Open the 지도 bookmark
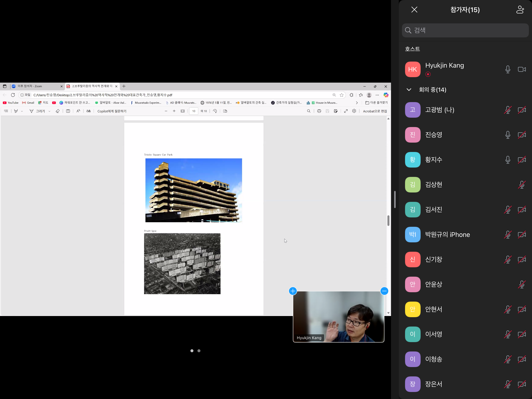532x399 pixels. coord(43,103)
